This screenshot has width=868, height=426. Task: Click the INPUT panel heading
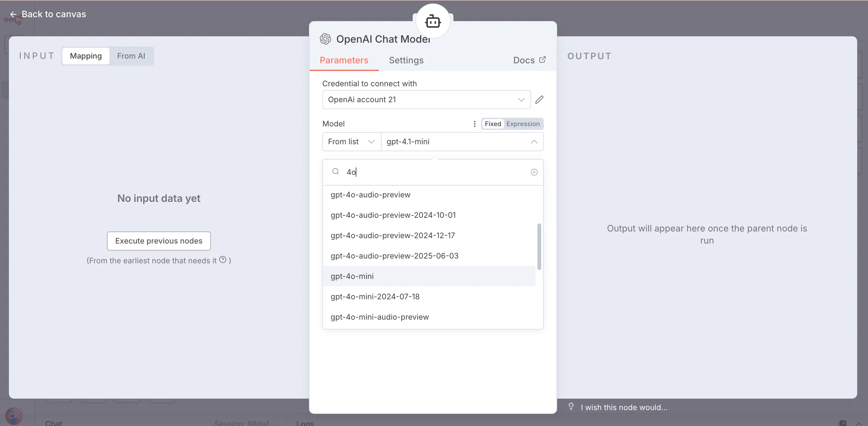[x=36, y=56]
